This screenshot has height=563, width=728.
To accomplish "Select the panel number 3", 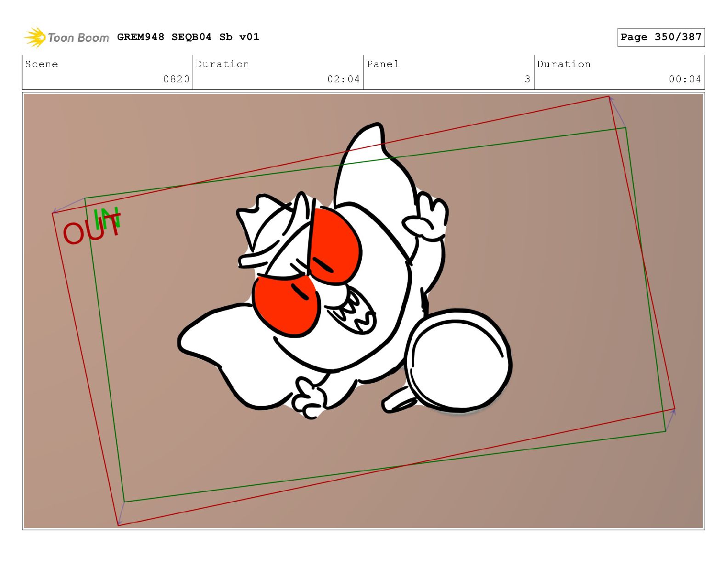I will point(528,79).
